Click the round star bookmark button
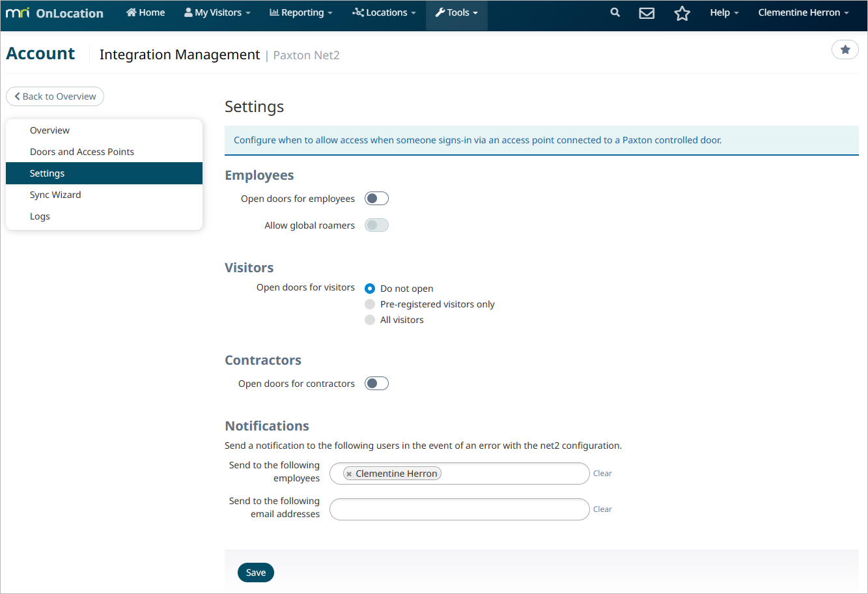Screen dimensions: 868x594 coord(845,49)
